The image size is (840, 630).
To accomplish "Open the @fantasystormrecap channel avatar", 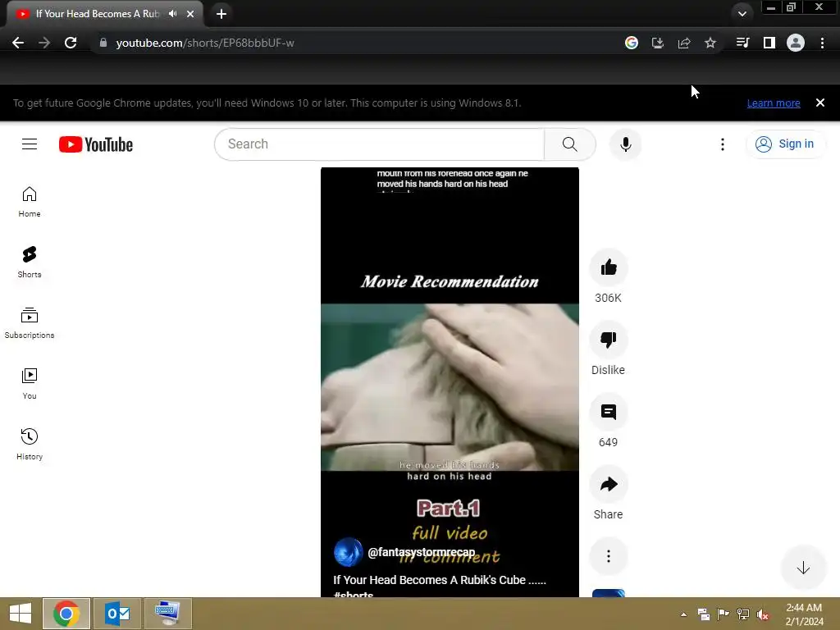I will [x=348, y=552].
